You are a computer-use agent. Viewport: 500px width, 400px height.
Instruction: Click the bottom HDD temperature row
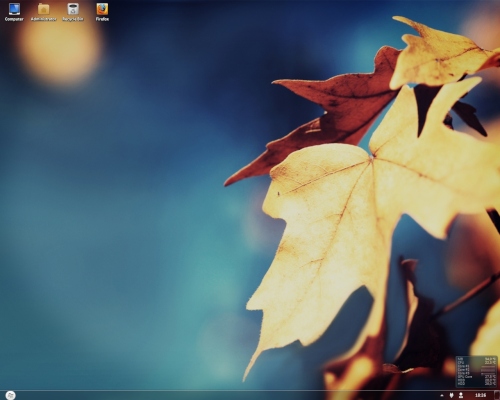click(477, 384)
